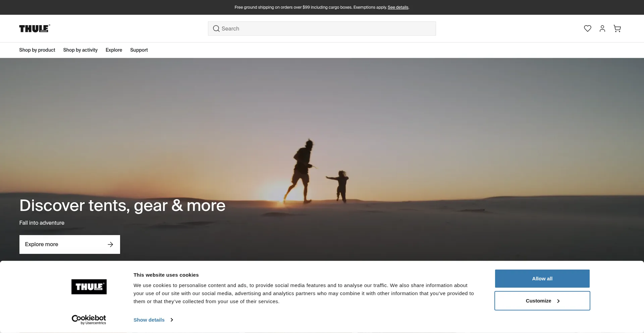The height and width of the screenshot is (333, 644).
Task: Click the Customize cookies button
Action: point(538,301)
